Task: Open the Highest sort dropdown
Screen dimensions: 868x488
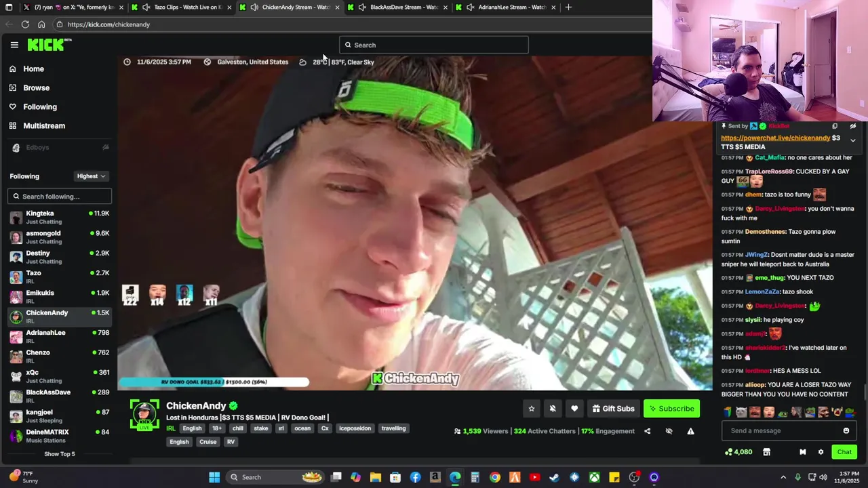Action: click(91, 176)
